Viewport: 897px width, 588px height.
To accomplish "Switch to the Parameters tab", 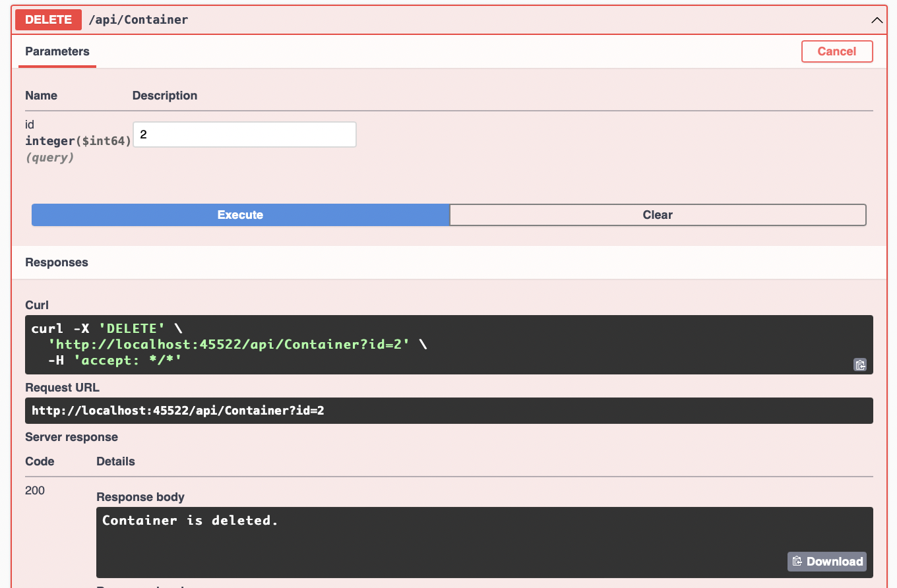I will [x=57, y=51].
